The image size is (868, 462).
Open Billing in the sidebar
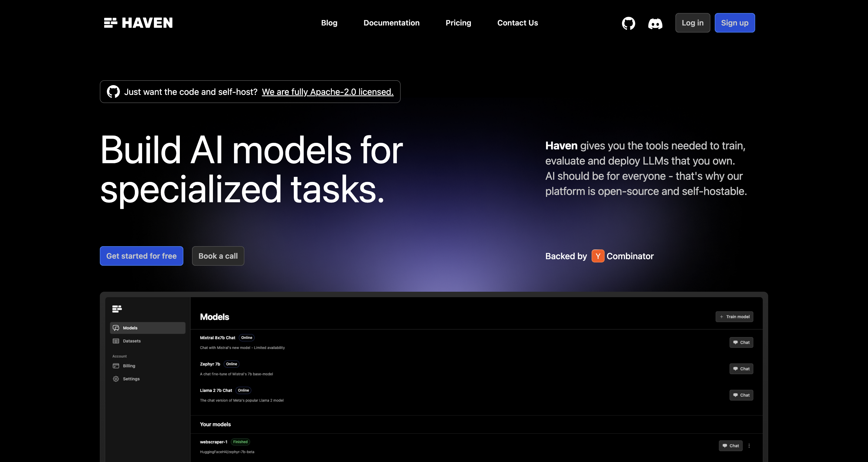point(148,366)
